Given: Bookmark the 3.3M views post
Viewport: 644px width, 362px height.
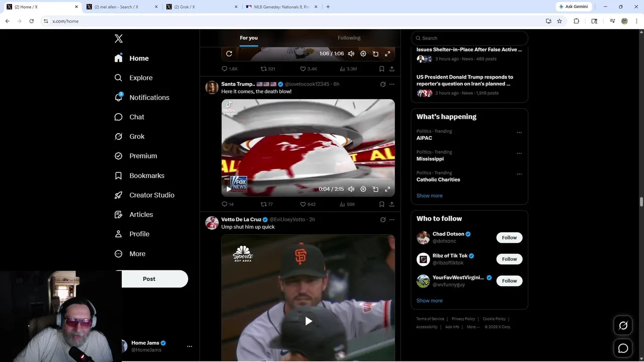Looking at the screenshot, I should click(381, 69).
